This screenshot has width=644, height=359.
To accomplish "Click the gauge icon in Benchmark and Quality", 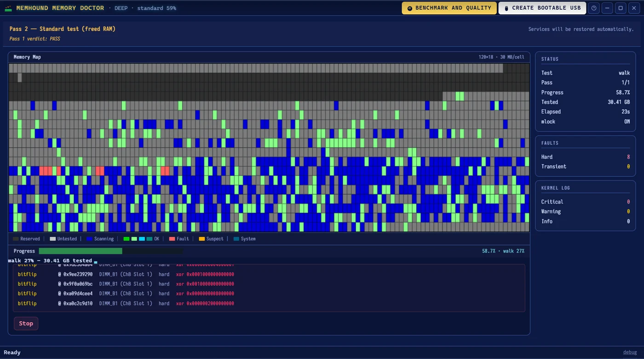I will click(410, 8).
